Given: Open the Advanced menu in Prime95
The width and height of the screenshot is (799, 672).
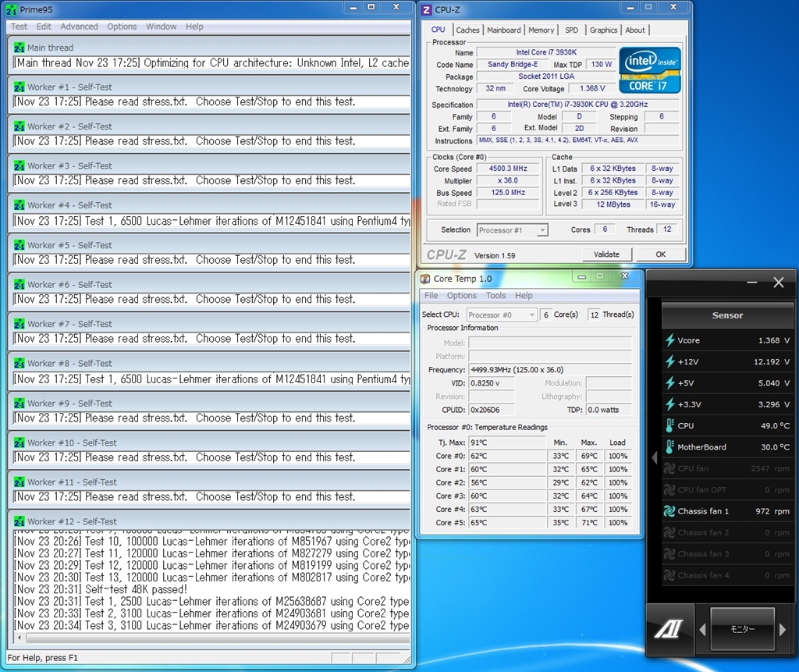Looking at the screenshot, I should [79, 27].
